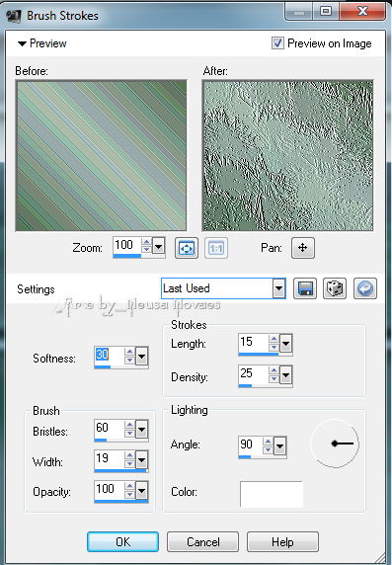Toggle the Preview on Image checkbox
Image resolution: width=392 pixels, height=565 pixels.
tap(277, 43)
